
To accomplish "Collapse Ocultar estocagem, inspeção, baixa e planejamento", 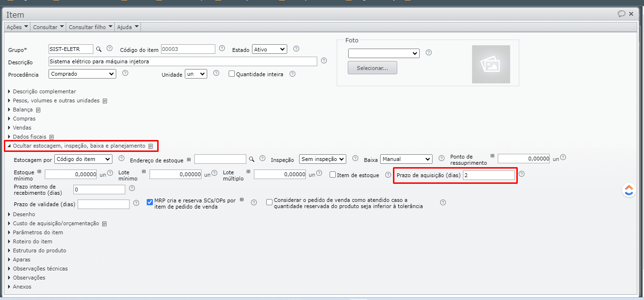I will click(x=79, y=146).
